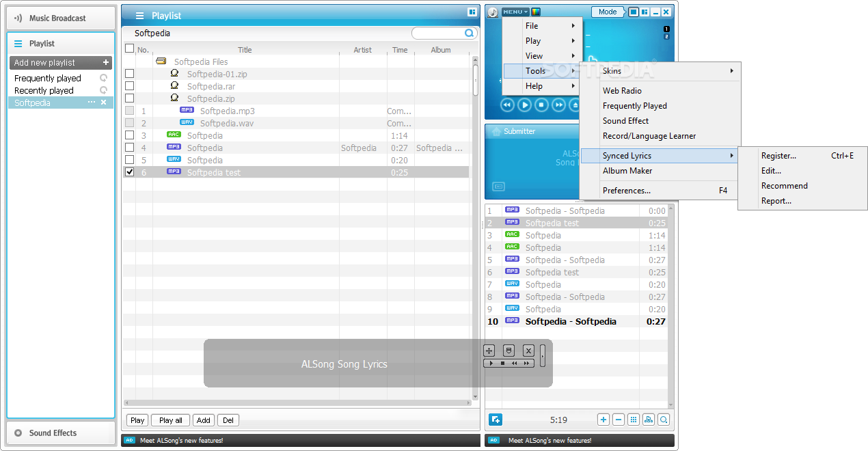Viewport: 868px width, 451px height.
Task: Click the MENU dropdown button
Action: point(515,12)
